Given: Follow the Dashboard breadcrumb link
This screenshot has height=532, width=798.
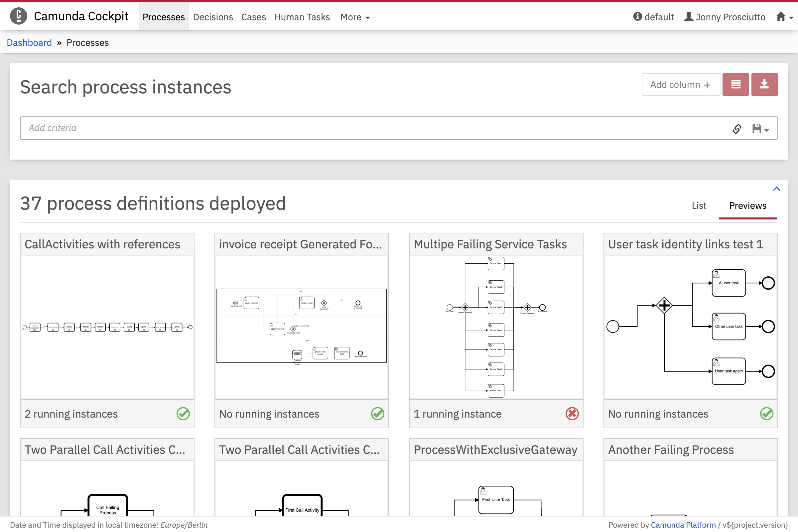Looking at the screenshot, I should 29,43.
